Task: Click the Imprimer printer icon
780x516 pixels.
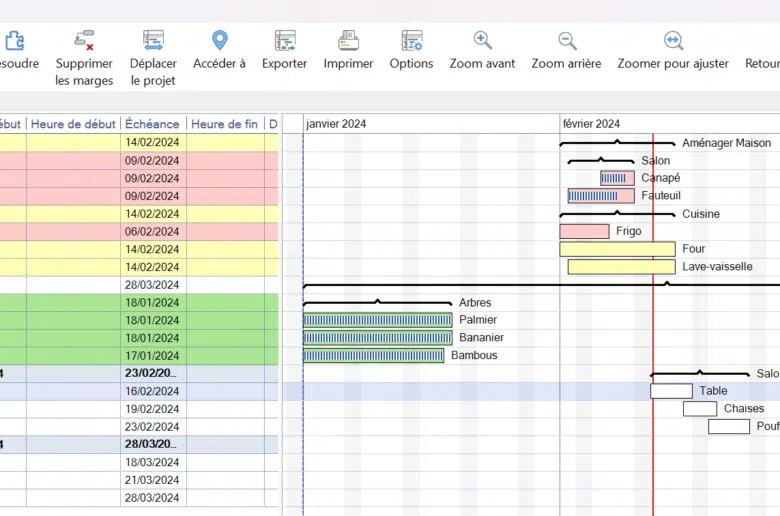Action: (x=348, y=41)
